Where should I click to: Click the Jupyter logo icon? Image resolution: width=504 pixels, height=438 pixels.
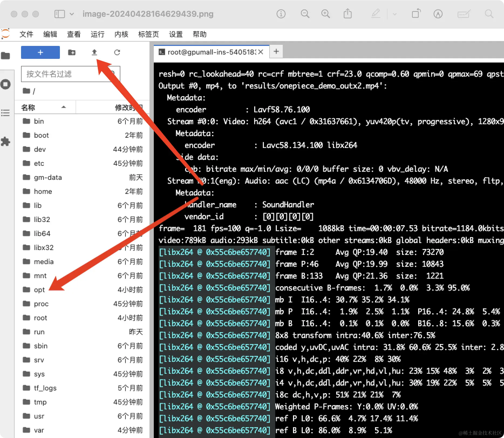[x=5, y=34]
